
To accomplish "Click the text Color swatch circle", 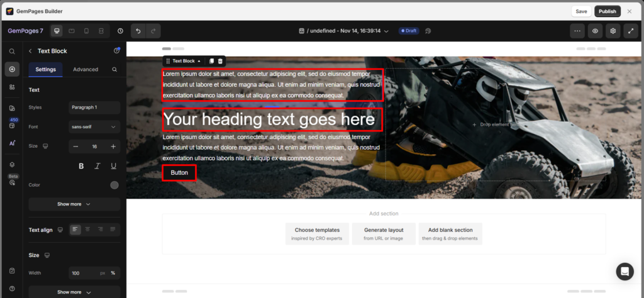I will 114,185.
